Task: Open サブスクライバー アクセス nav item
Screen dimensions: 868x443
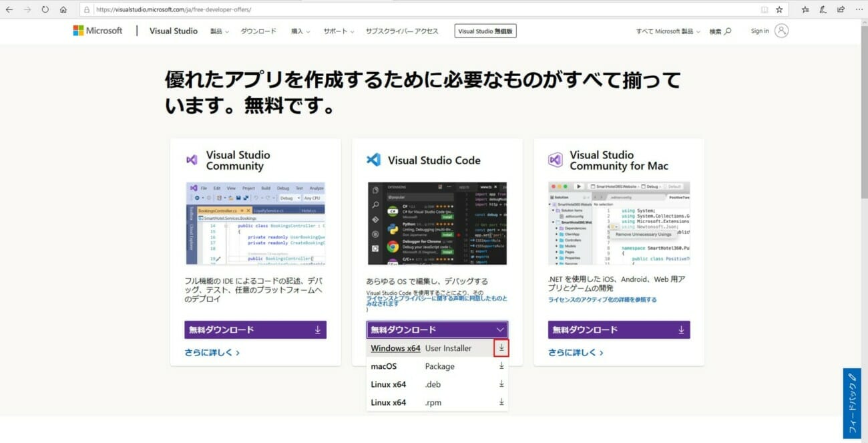Action: [402, 31]
